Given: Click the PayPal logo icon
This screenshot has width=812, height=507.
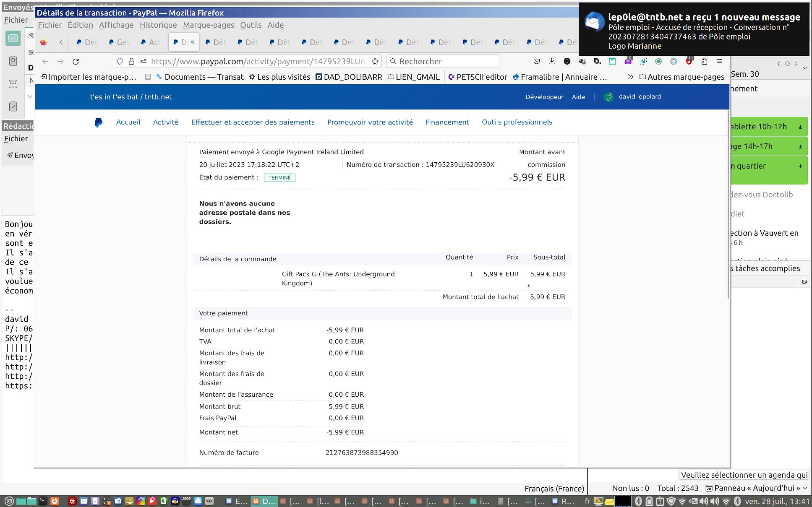Looking at the screenshot, I should [98, 122].
